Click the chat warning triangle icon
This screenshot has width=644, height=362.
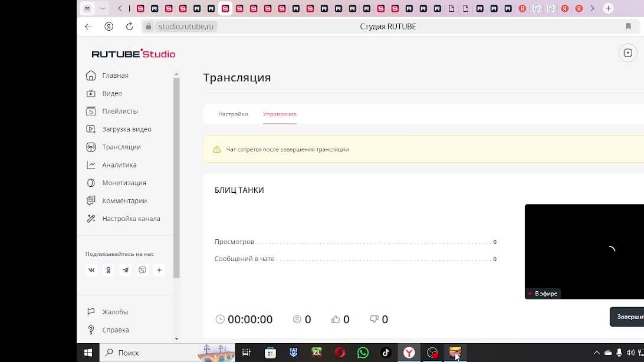217,149
